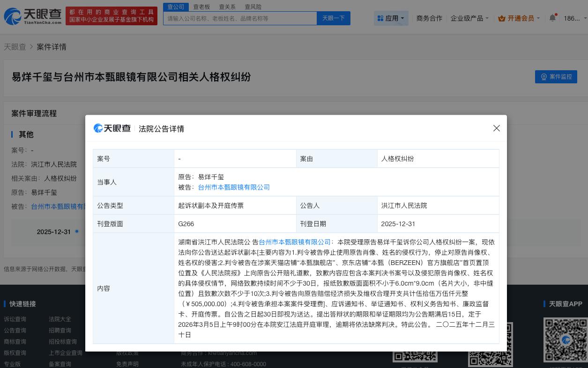Screen dimensions: 588x368
Task: Open the 台州市本甄眼镜有限公司 company link
Action: point(233,187)
